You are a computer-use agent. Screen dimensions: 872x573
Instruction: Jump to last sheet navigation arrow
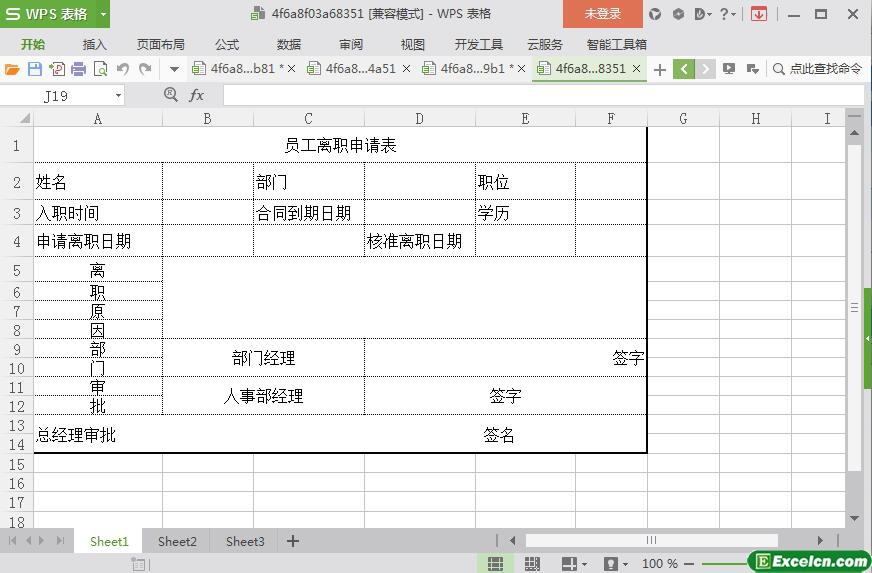[x=61, y=541]
